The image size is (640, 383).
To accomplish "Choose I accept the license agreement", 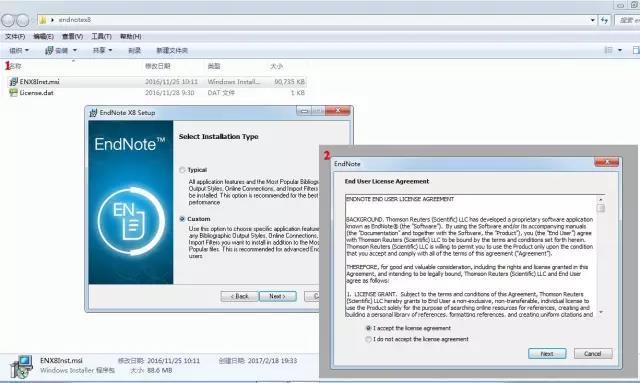I will (x=368, y=328).
